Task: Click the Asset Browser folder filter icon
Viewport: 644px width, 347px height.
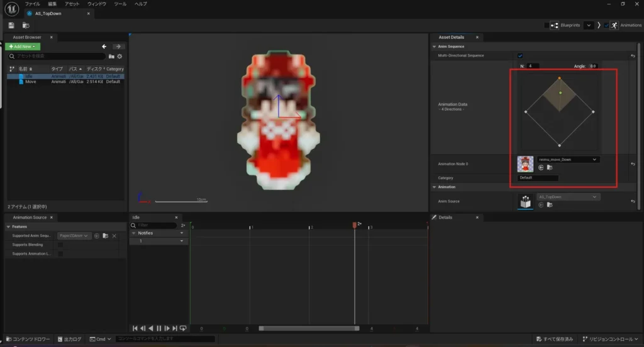Action: coord(111,56)
